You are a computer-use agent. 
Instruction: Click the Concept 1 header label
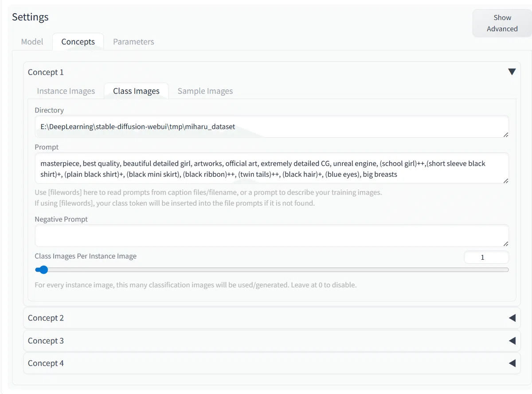[46, 72]
